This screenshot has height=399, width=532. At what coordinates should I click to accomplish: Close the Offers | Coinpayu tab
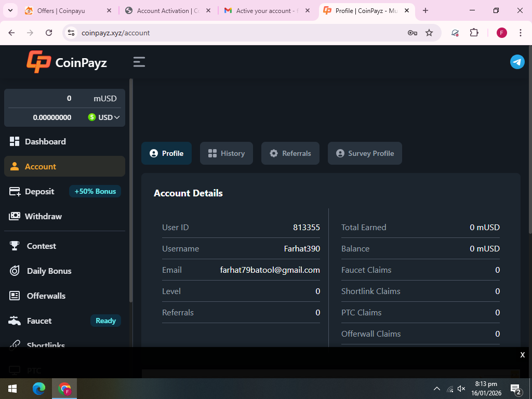(x=109, y=10)
